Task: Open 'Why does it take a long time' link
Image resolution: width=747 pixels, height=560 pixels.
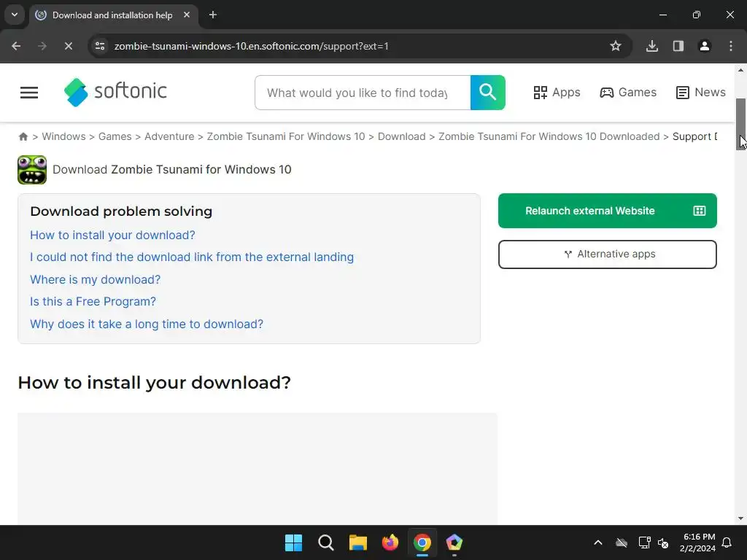Action: [147, 324]
